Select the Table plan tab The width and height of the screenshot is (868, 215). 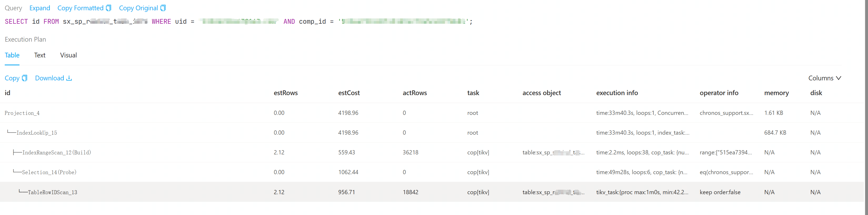12,55
